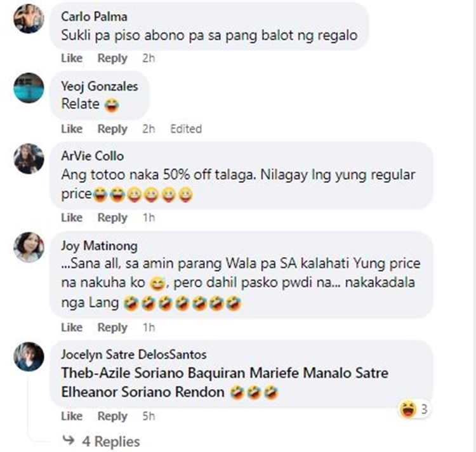476x452 pixels.
Task: View ArVie Collo's profile photo
Action: (29, 159)
